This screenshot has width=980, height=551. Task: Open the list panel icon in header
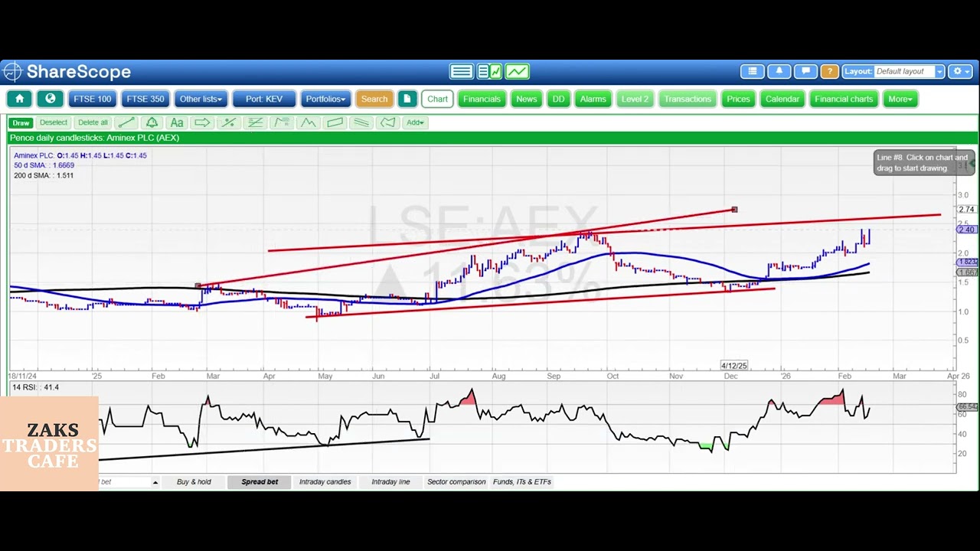753,71
